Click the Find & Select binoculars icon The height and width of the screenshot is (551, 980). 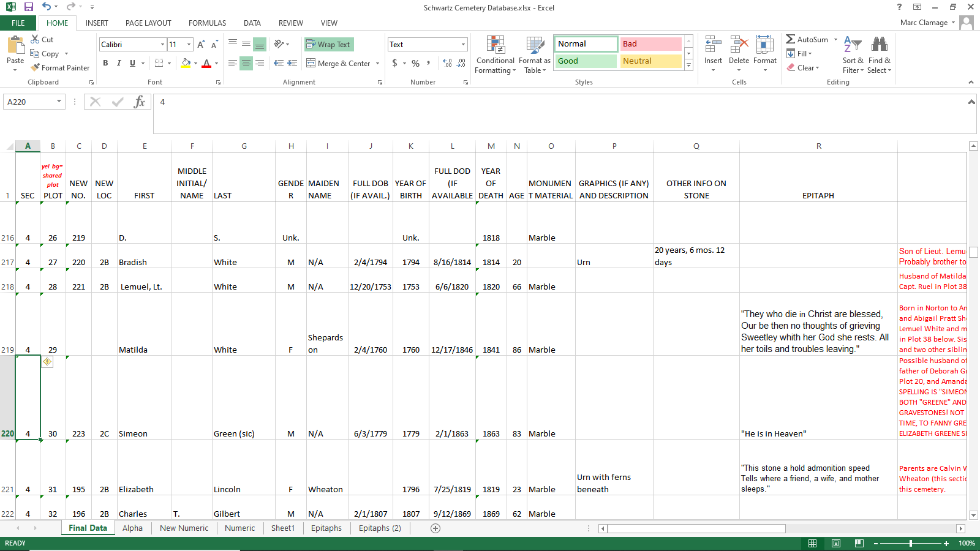click(x=879, y=45)
